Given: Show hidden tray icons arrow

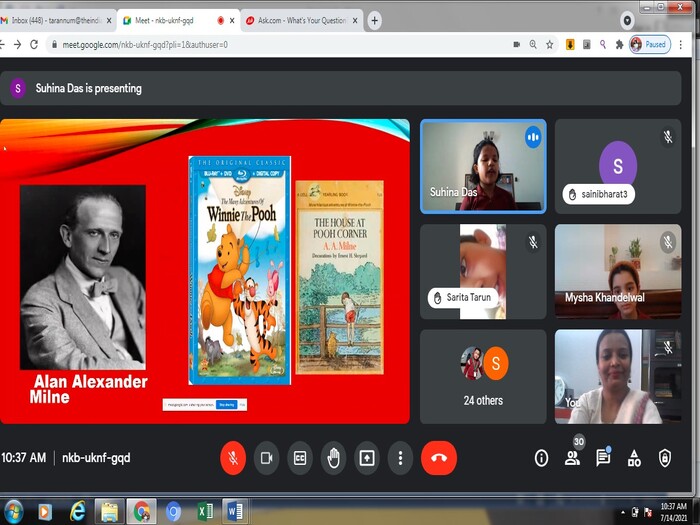Looking at the screenshot, I should coord(622,512).
